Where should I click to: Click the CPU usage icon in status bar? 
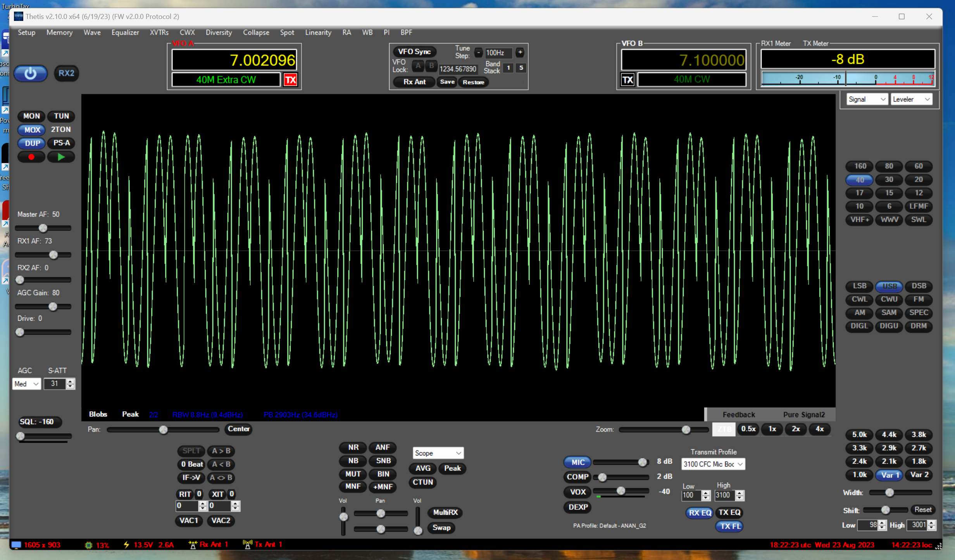89,545
